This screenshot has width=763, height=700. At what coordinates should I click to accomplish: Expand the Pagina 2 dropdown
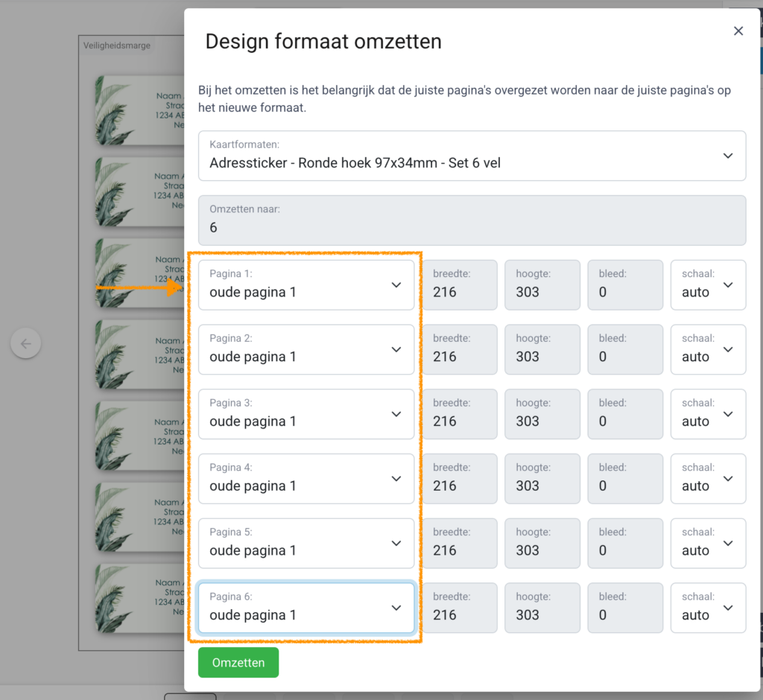pos(306,350)
